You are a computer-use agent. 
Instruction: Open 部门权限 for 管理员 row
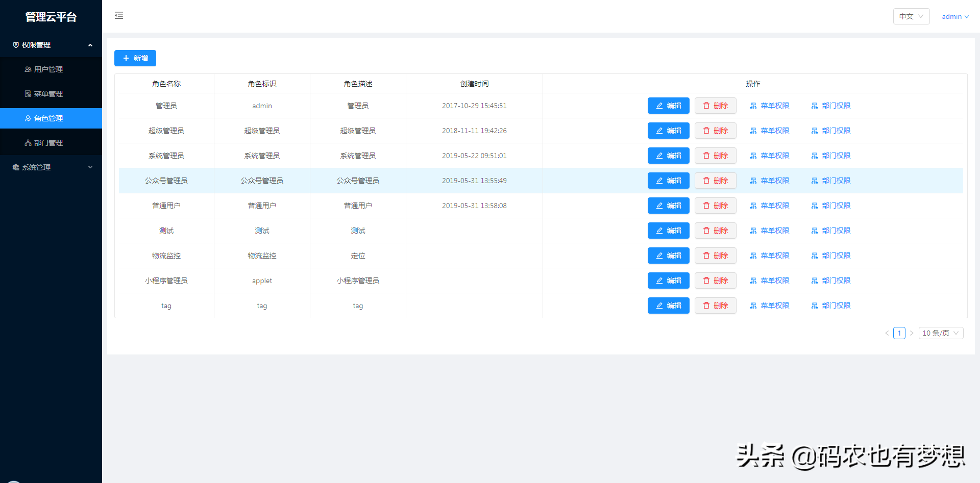point(831,106)
